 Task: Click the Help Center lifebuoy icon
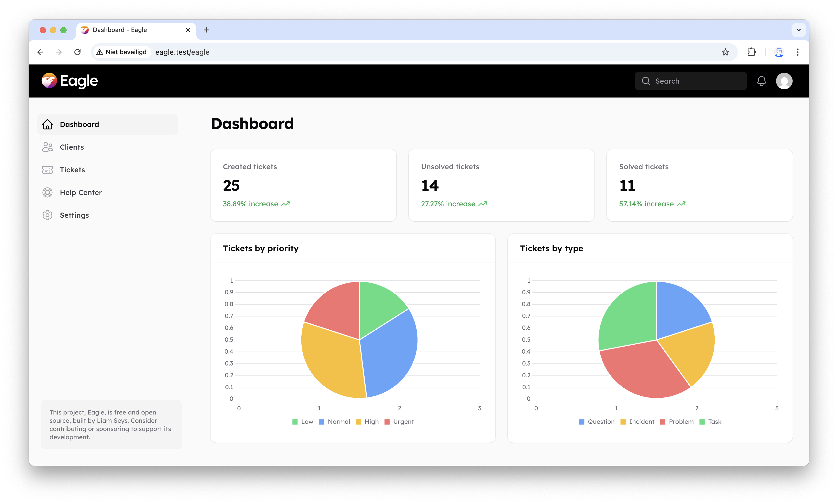click(47, 193)
